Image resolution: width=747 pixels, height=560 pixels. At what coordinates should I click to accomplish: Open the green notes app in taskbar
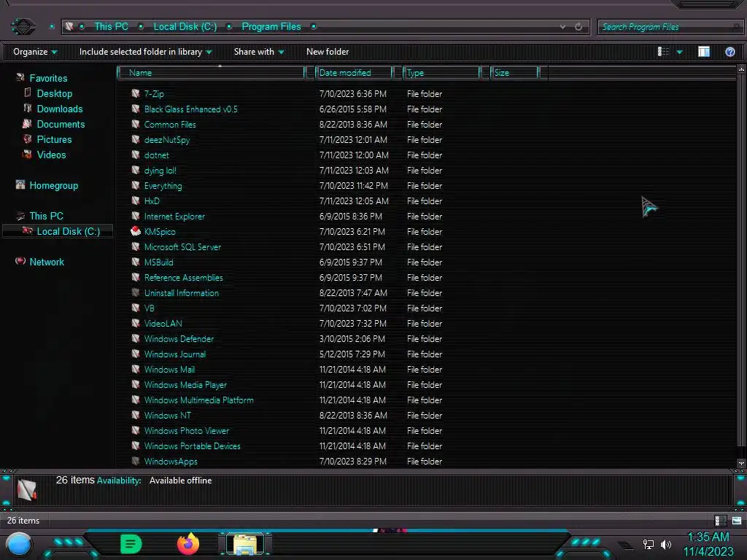131,544
